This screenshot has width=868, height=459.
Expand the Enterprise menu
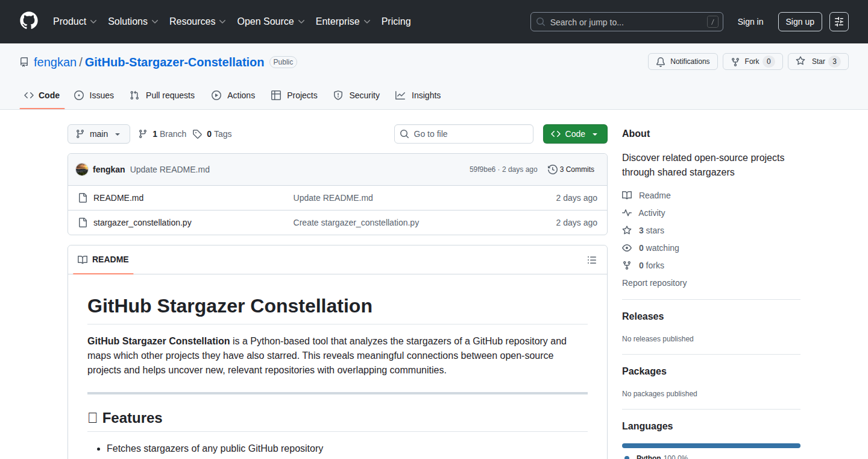coord(343,22)
